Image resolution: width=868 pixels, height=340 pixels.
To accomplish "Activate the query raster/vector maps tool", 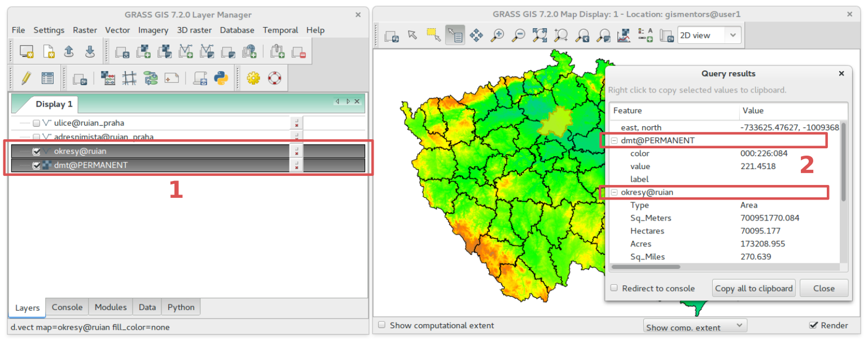I will (454, 36).
